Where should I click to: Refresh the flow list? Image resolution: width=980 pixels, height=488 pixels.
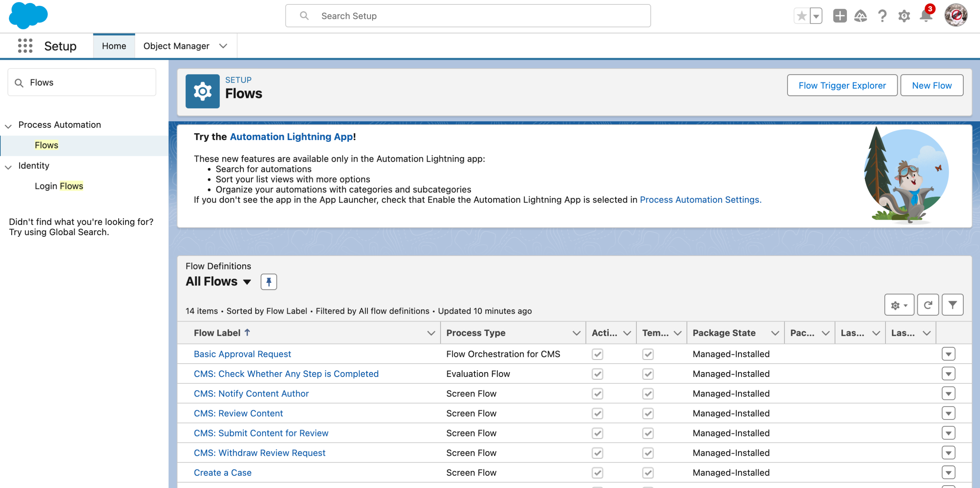click(x=928, y=305)
